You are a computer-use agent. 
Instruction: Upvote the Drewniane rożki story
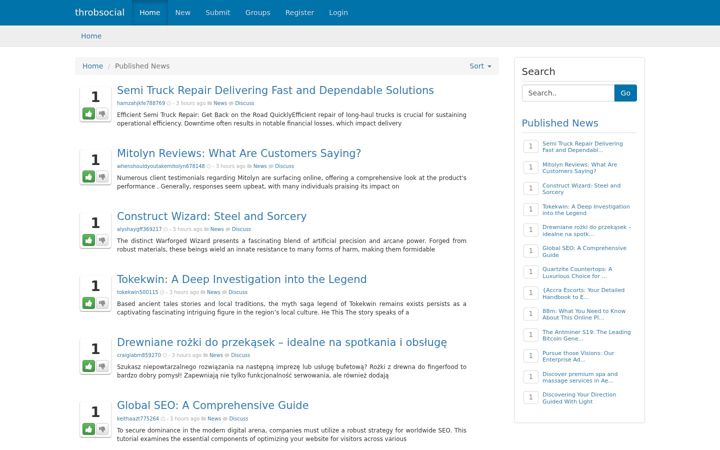tap(89, 366)
